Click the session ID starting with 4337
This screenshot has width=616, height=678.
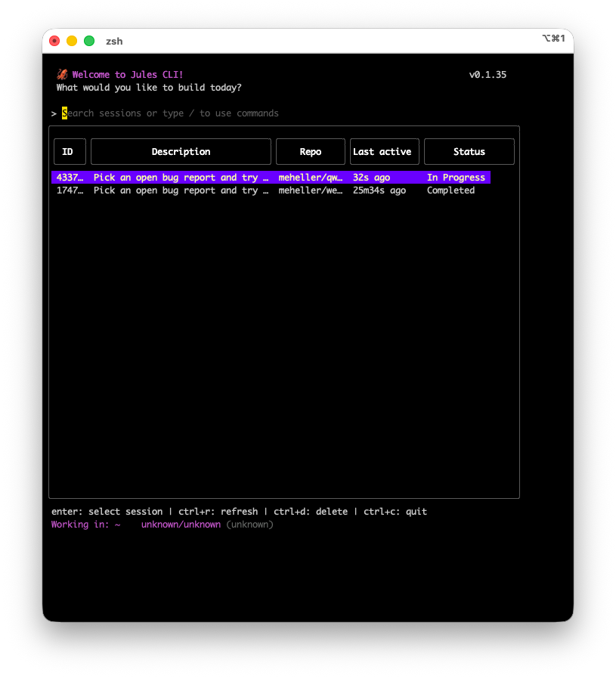click(70, 178)
